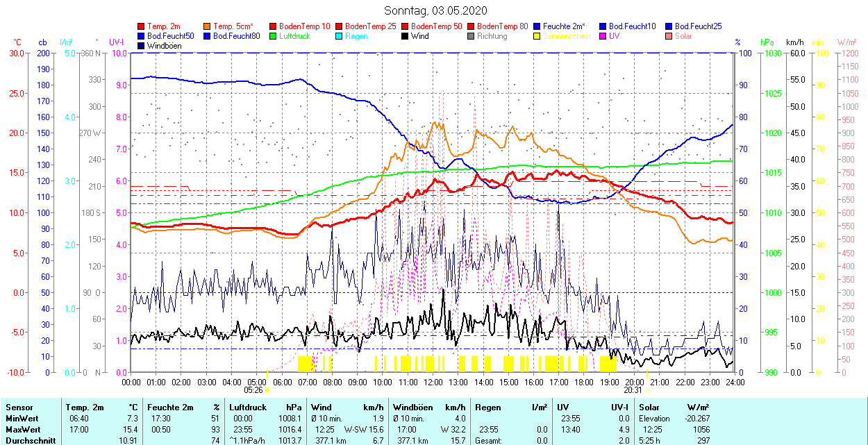Click the Windböen column header in the table
868x445 pixels.
pyautogui.click(x=412, y=408)
